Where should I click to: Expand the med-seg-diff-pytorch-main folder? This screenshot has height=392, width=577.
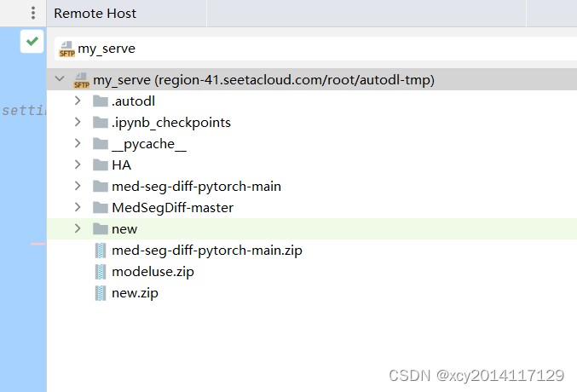coord(78,186)
